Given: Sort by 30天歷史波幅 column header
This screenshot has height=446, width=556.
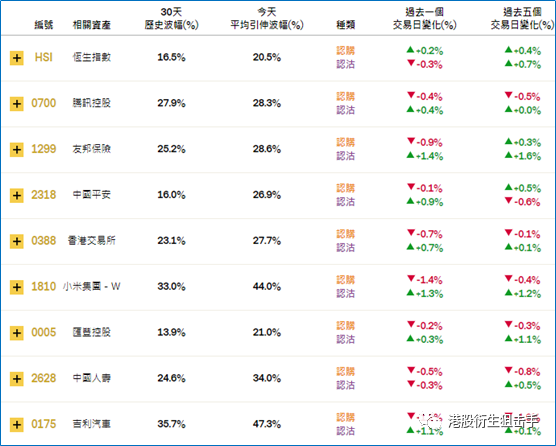Looking at the screenshot, I should [x=171, y=18].
